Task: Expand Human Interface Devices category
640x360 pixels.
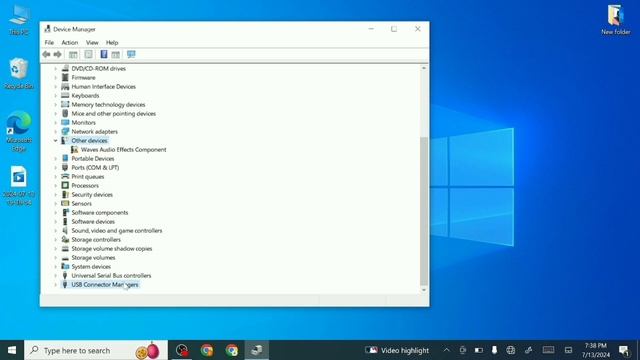Action: coord(56,87)
